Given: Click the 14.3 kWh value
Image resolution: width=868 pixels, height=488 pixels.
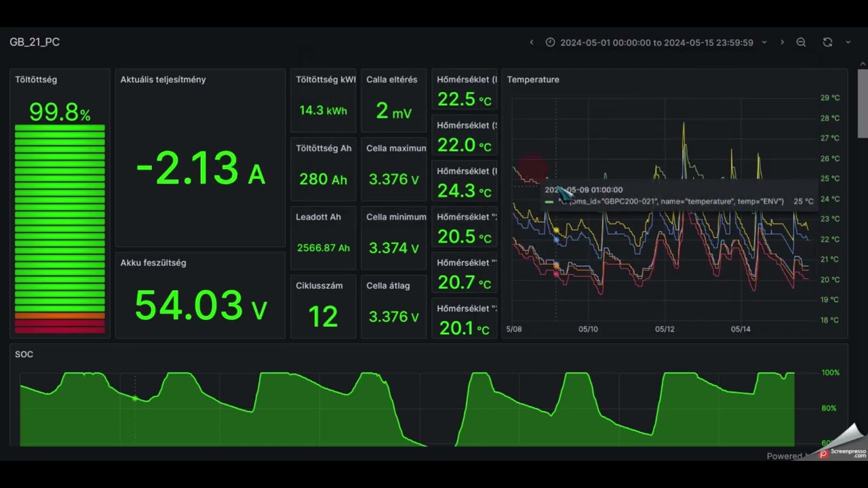Looking at the screenshot, I should tap(323, 110).
